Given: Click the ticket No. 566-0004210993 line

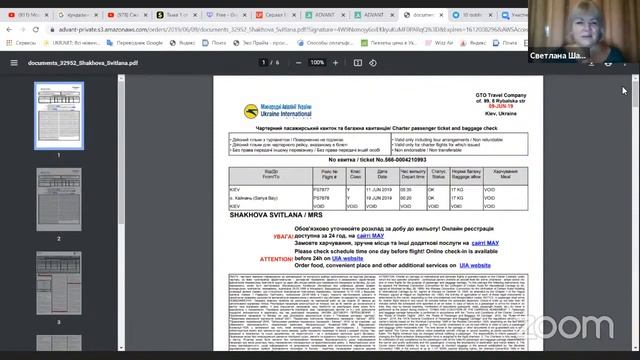Looking at the screenshot, I should [x=377, y=160].
